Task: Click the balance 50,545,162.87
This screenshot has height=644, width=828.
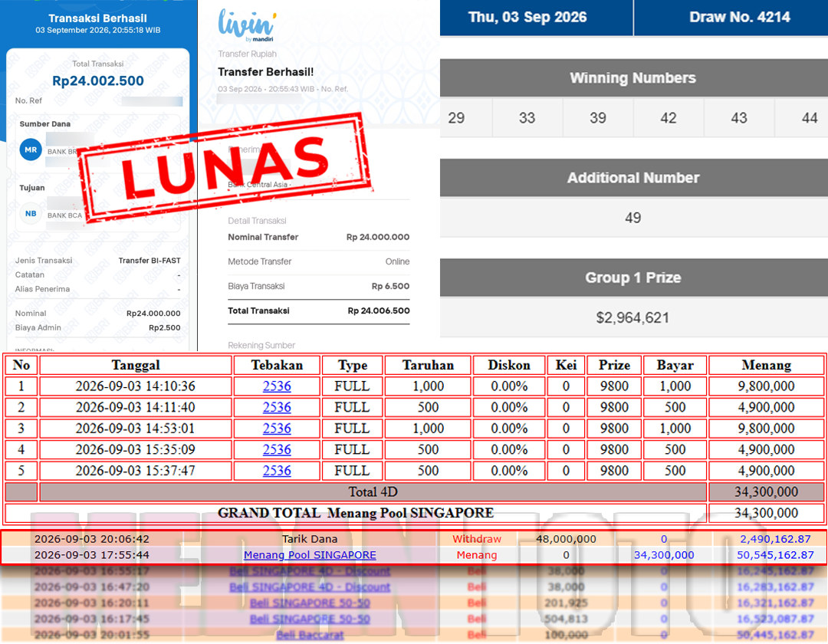Action: pyautogui.click(x=775, y=555)
